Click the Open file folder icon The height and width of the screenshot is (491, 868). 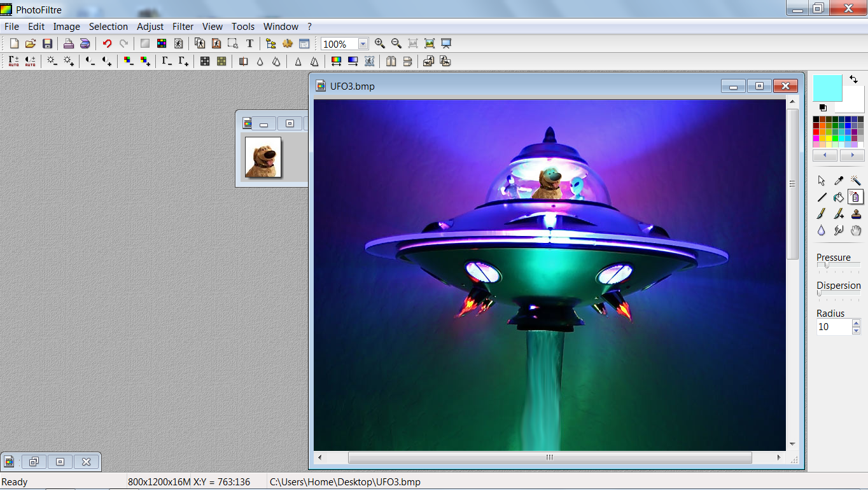click(x=31, y=43)
